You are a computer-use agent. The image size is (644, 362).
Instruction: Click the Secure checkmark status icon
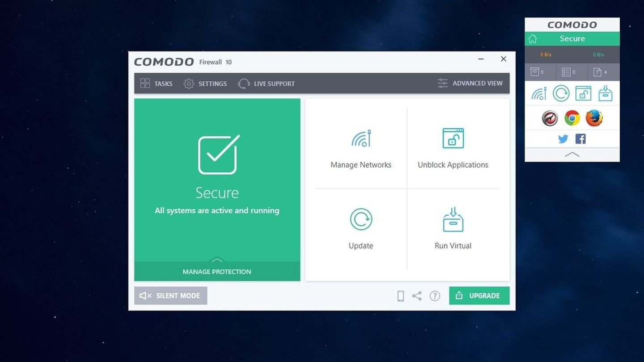pos(219,154)
